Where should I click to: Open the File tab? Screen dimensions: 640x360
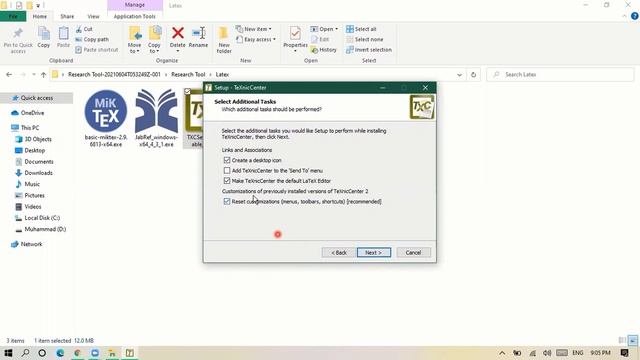click(x=13, y=16)
